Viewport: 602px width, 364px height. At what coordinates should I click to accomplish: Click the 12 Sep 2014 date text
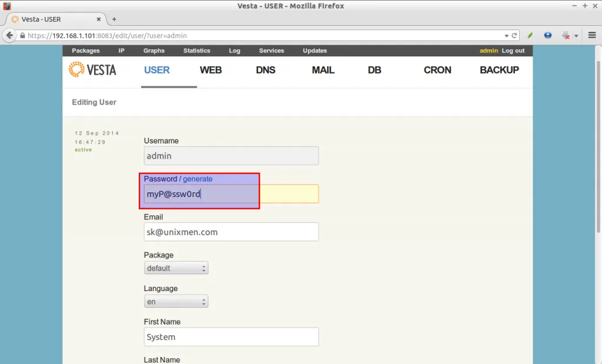coord(97,133)
